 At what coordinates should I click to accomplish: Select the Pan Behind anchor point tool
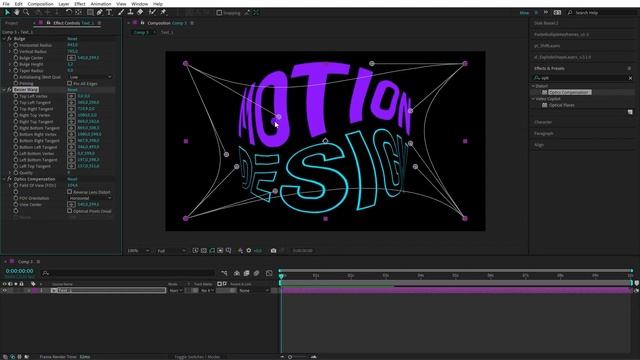click(78, 12)
